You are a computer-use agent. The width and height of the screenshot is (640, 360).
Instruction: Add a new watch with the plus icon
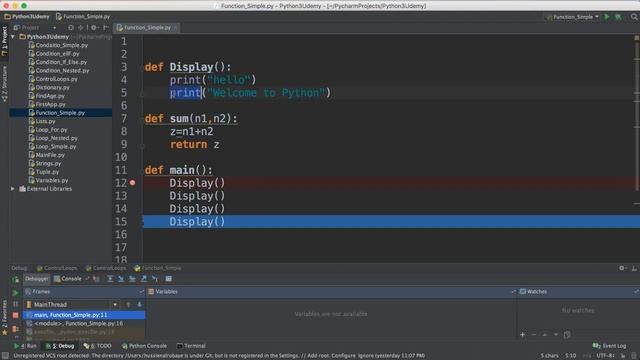point(522,335)
